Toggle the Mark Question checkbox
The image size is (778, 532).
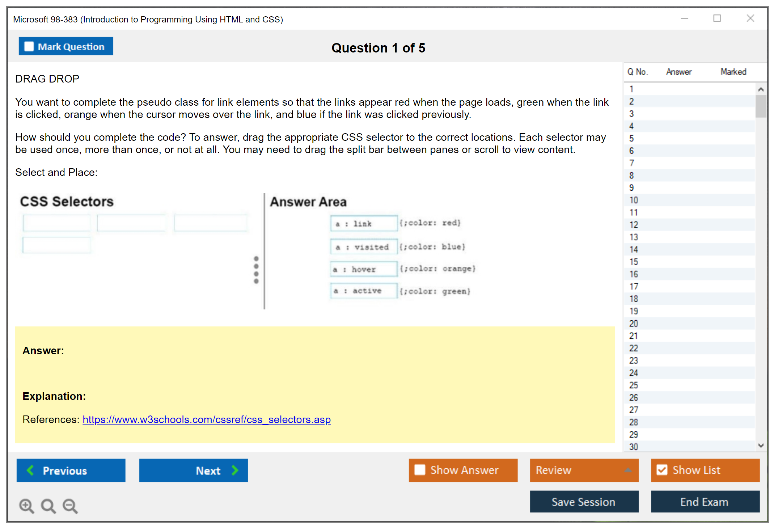coord(29,47)
